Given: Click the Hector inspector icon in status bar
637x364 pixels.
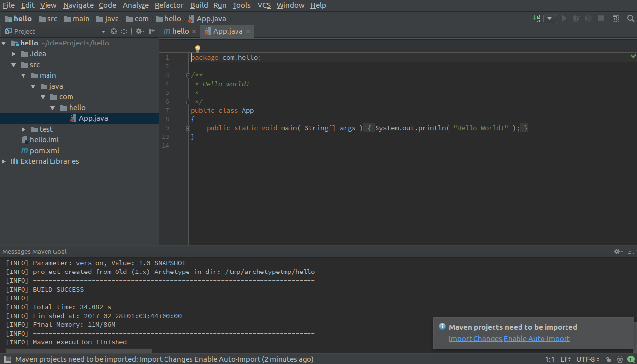Looking at the screenshot, I should [x=620, y=359].
